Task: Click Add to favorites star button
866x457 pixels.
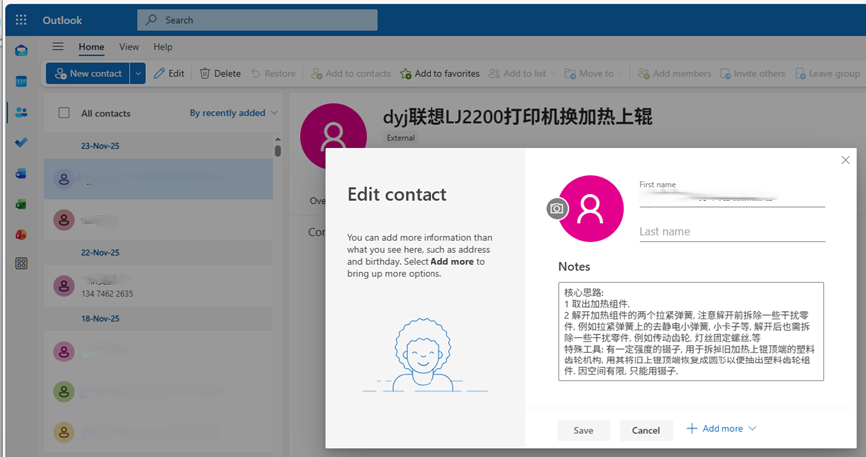Action: pyautogui.click(x=440, y=73)
